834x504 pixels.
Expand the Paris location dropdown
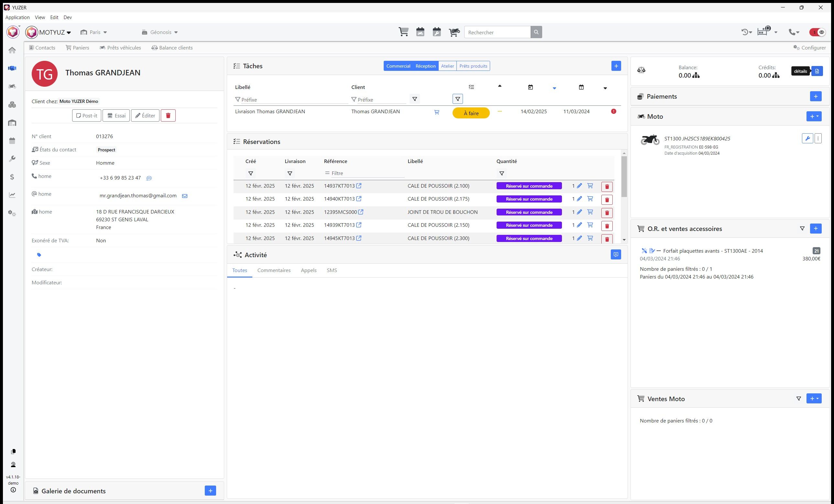[x=94, y=32]
